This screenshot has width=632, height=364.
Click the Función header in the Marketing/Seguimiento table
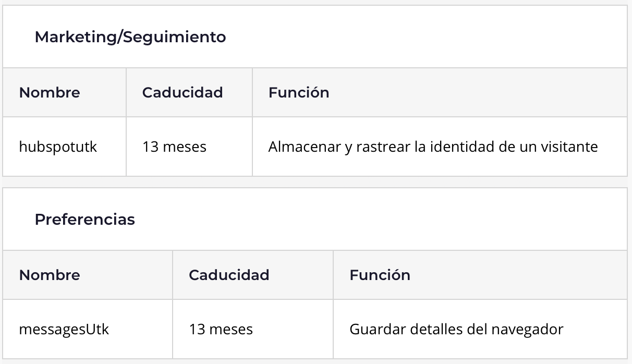tap(299, 93)
